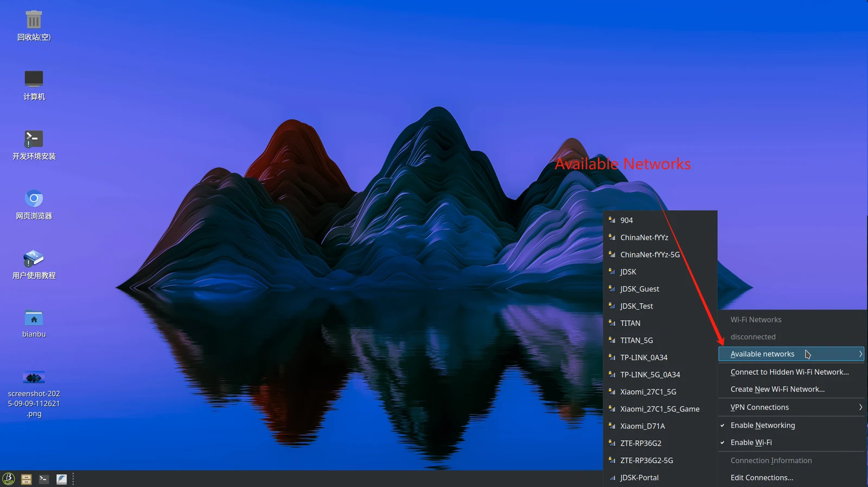Toggle the Enable Wi-Fi checkbox

[x=723, y=443]
